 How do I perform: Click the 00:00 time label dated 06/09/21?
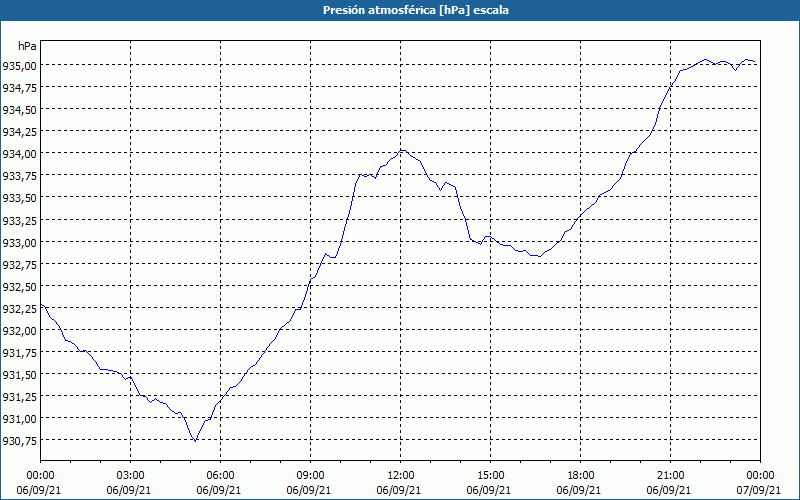[x=40, y=476]
